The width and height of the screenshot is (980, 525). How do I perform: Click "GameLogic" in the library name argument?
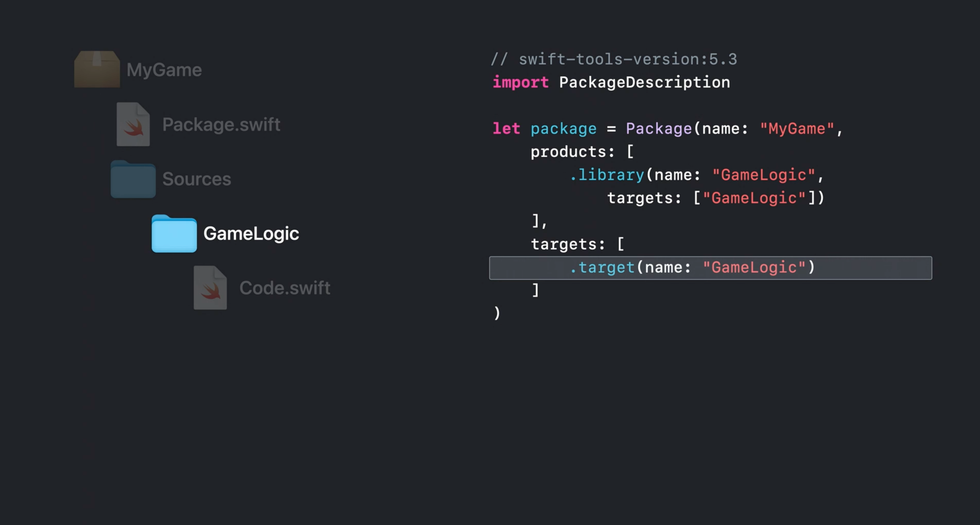tap(763, 175)
